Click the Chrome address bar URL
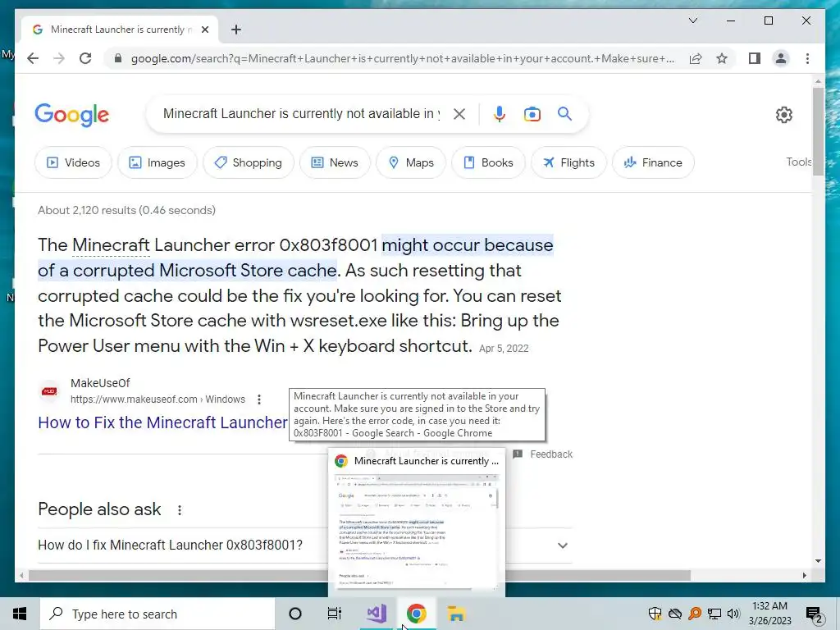The height and width of the screenshot is (630, 840). coord(403,58)
